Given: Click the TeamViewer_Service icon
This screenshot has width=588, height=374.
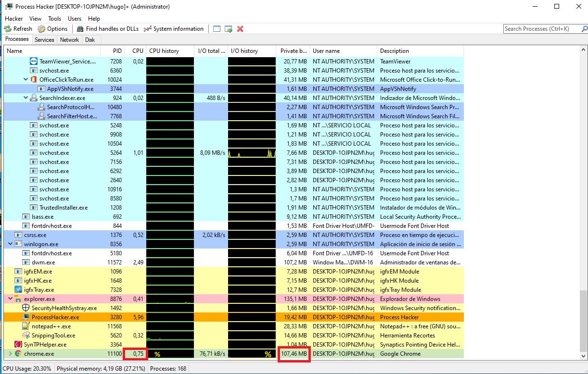Looking at the screenshot, I should click(x=34, y=62).
